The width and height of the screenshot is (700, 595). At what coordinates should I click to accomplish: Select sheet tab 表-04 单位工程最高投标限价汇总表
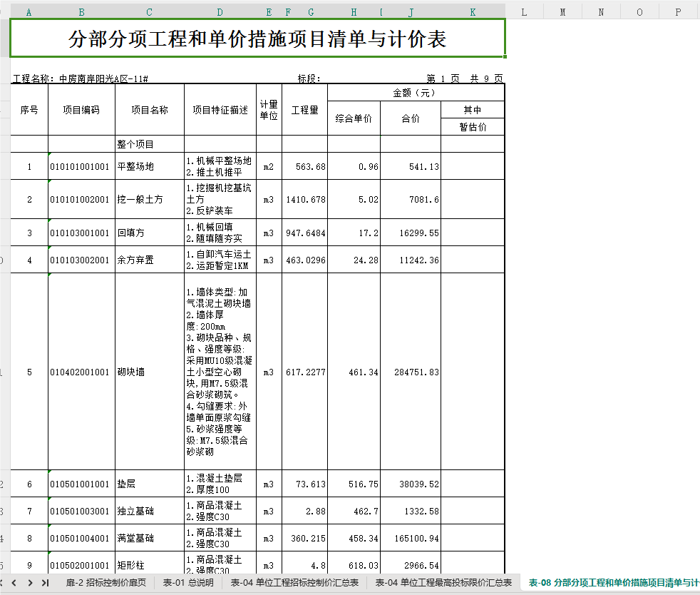pyautogui.click(x=443, y=582)
